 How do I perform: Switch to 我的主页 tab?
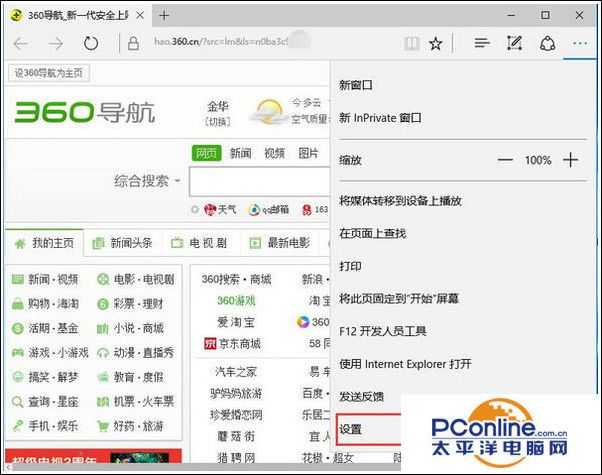click(45, 243)
